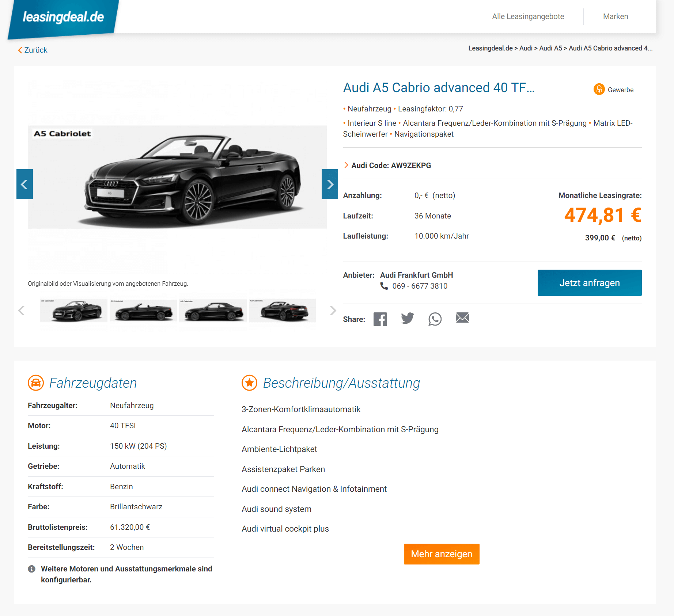This screenshot has width=674, height=616.
Task: Show previous image with the blue left arrow
Action: coord(24,184)
